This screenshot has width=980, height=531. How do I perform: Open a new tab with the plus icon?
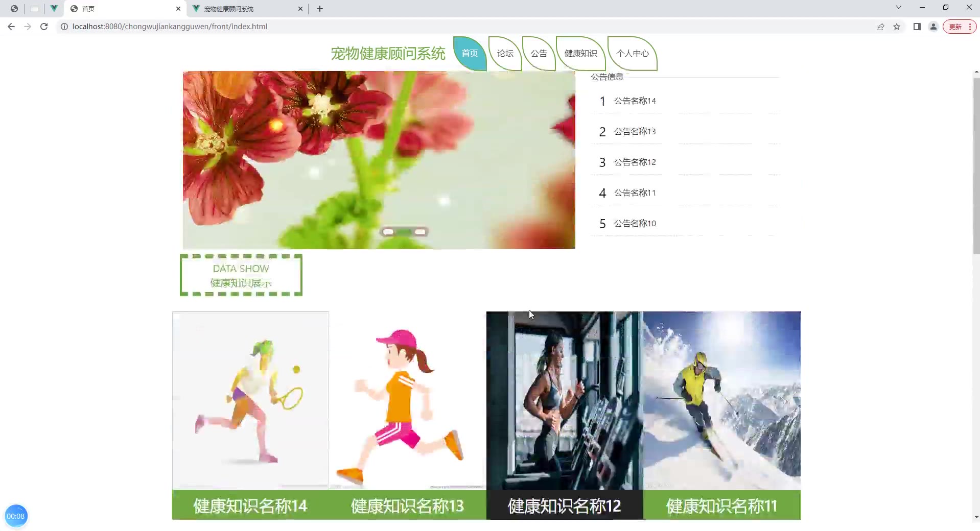[320, 9]
